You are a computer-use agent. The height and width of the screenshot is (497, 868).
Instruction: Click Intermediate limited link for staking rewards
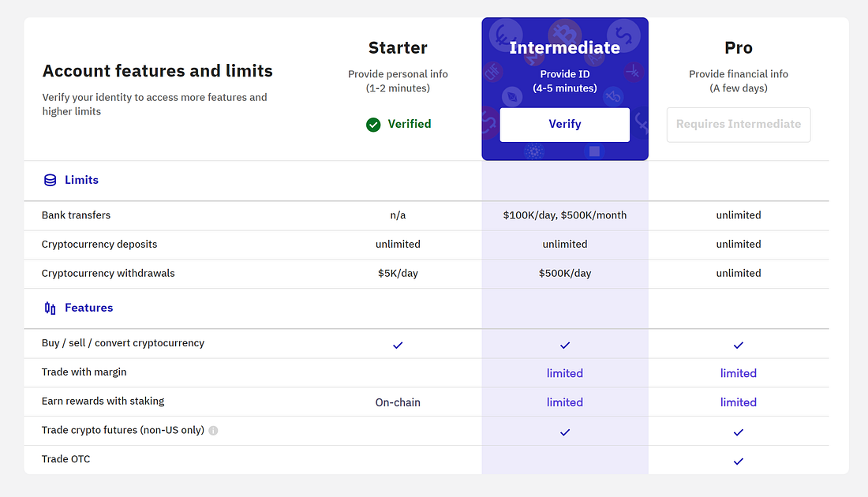pos(565,402)
